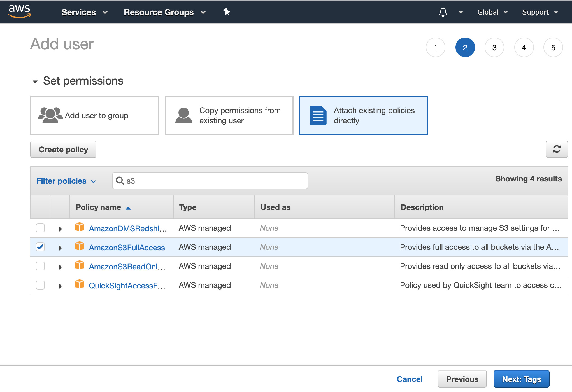Check the AmazonDMSRedshift policy checkbox
This screenshot has width=572, height=392.
[40, 228]
